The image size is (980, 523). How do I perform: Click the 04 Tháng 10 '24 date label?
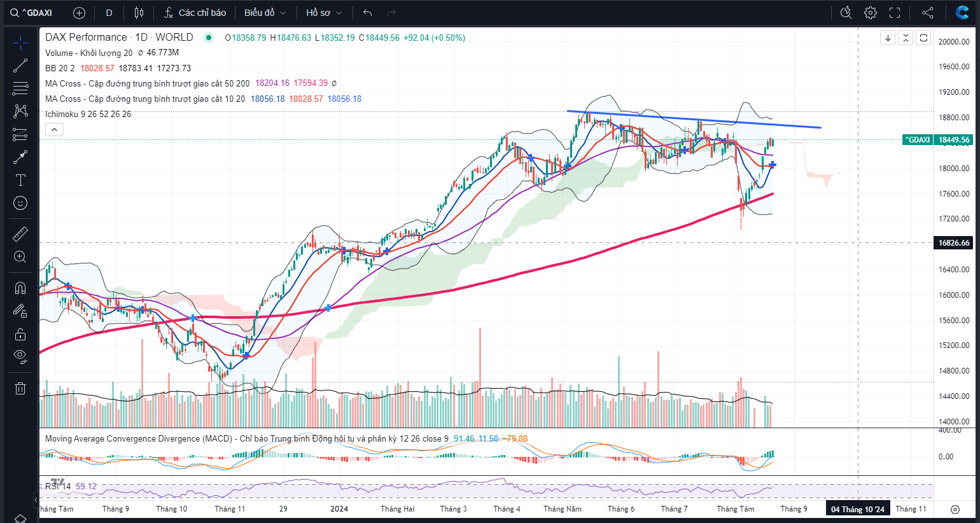(x=857, y=509)
